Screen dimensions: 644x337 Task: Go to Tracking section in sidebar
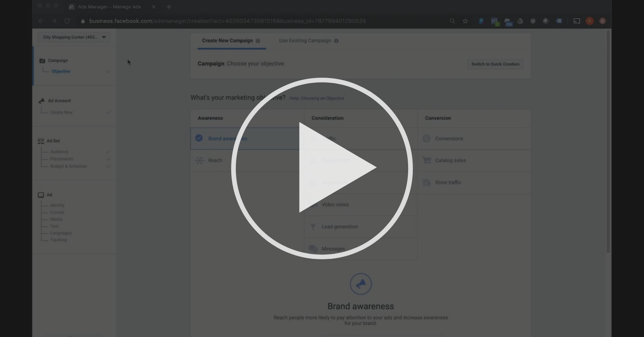[59, 240]
